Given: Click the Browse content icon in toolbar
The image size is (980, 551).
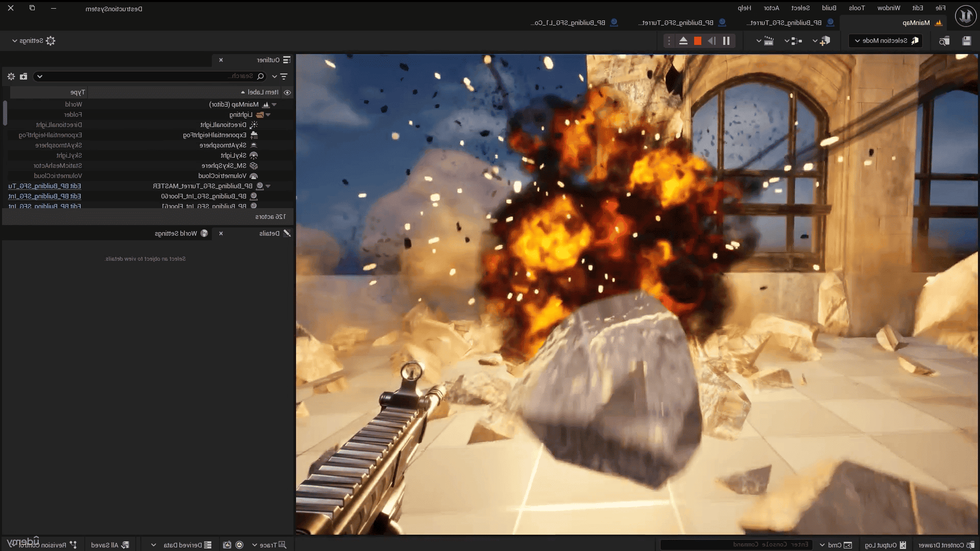Looking at the screenshot, I should pos(944,41).
